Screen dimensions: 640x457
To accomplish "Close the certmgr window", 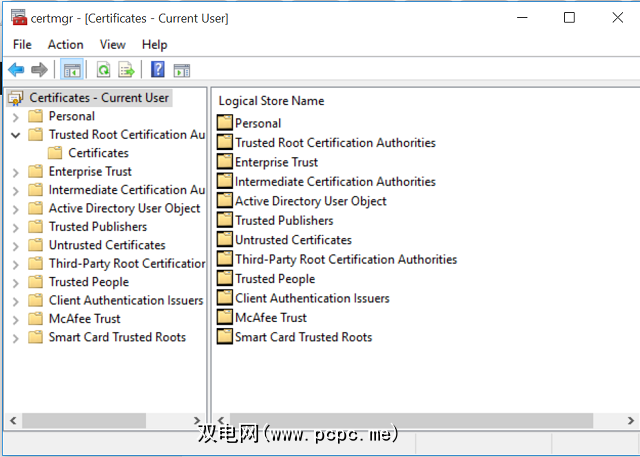I will click(x=618, y=18).
